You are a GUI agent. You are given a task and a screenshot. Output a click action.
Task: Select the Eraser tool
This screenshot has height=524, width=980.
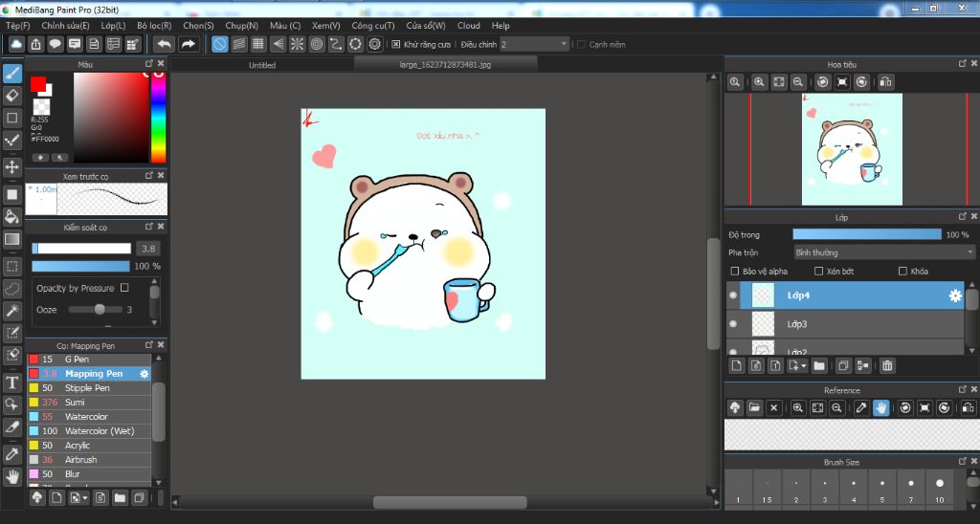pyautogui.click(x=11, y=96)
